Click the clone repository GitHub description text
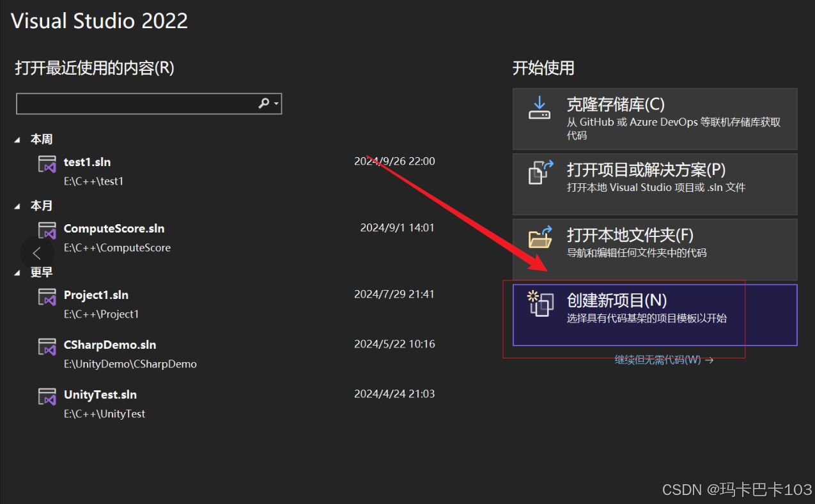The width and height of the screenshot is (815, 504). (x=674, y=128)
